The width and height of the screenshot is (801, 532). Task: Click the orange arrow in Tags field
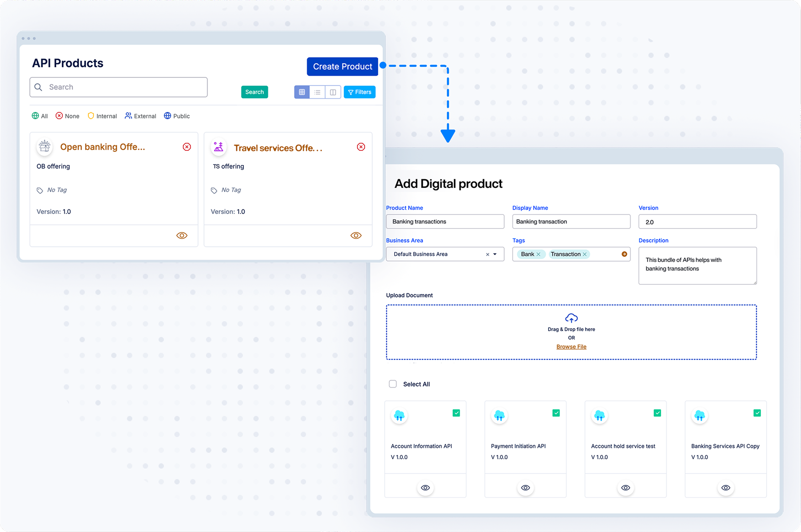click(x=624, y=254)
